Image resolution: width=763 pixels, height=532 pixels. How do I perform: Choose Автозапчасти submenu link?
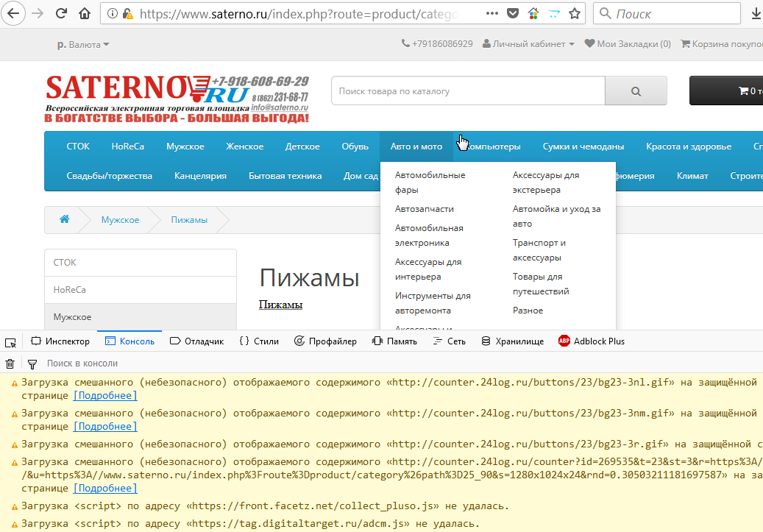point(425,209)
